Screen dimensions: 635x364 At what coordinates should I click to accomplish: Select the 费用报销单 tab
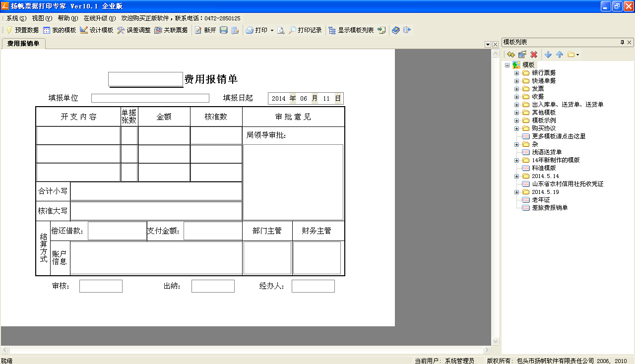[23, 44]
